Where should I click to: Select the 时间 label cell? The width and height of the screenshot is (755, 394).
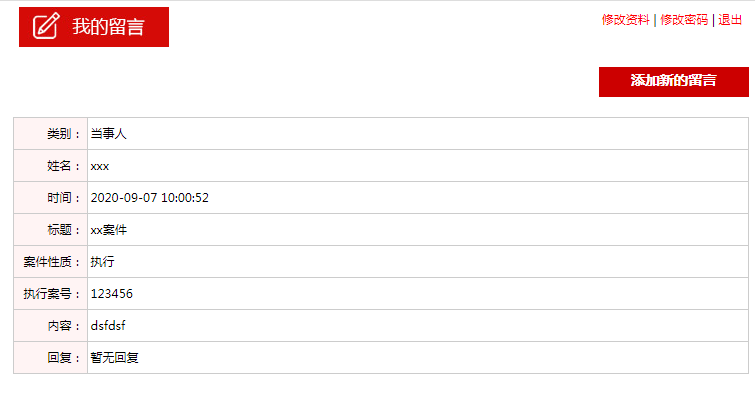tap(51, 197)
